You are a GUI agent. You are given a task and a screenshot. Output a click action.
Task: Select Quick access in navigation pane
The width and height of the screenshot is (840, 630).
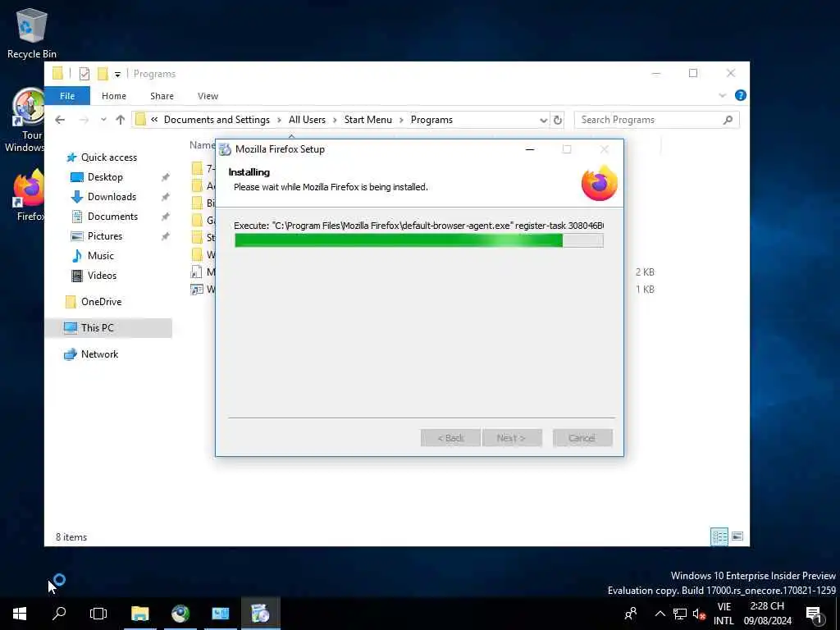coord(109,157)
